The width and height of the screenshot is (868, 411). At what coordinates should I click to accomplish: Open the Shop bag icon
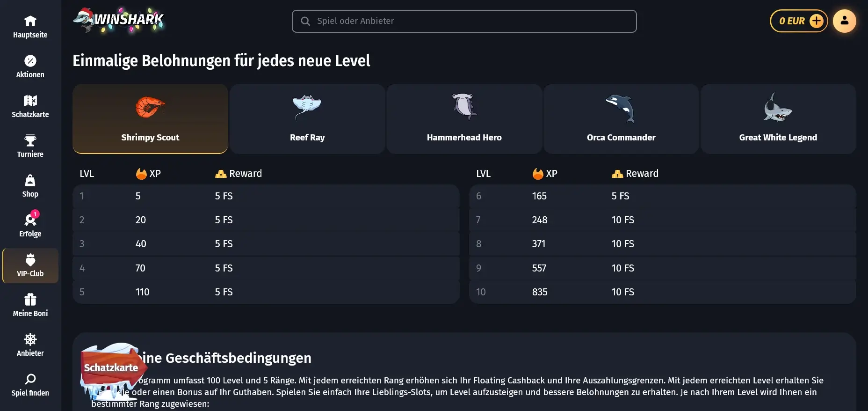pyautogui.click(x=30, y=181)
